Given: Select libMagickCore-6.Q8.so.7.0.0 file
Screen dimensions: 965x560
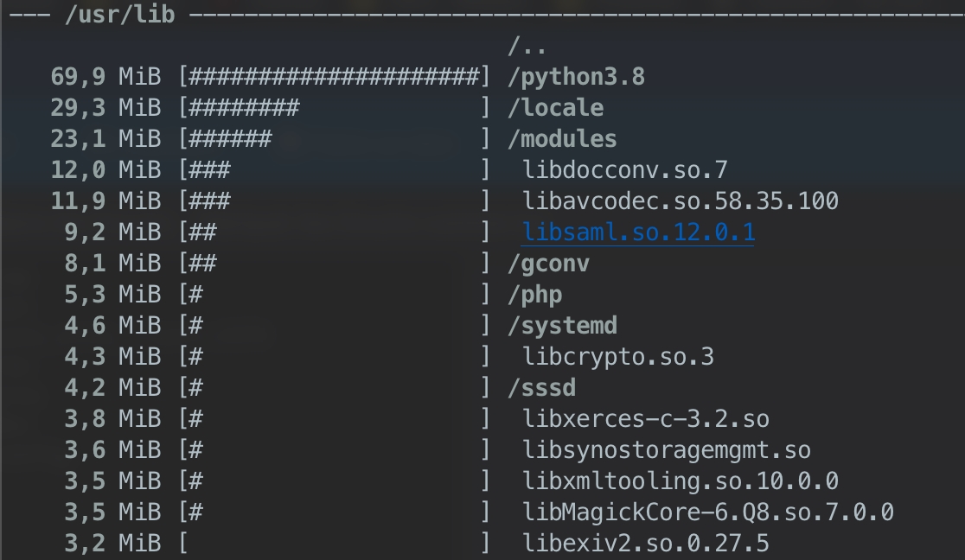Looking at the screenshot, I should [x=707, y=512].
